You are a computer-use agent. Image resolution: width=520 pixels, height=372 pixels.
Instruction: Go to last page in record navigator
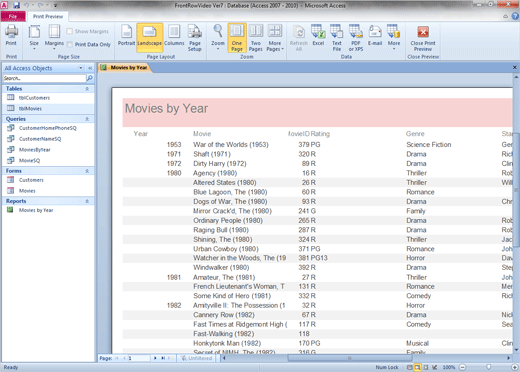tap(163, 358)
